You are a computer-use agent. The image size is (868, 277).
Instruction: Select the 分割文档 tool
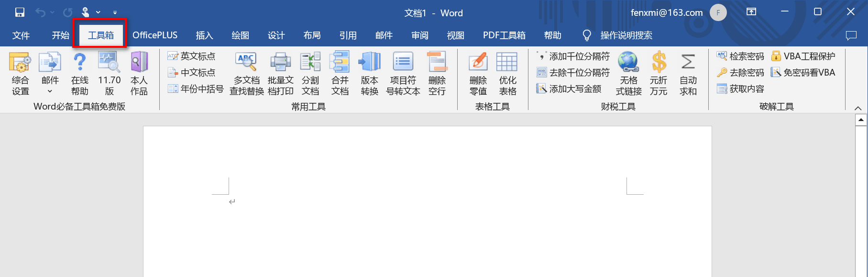point(310,73)
